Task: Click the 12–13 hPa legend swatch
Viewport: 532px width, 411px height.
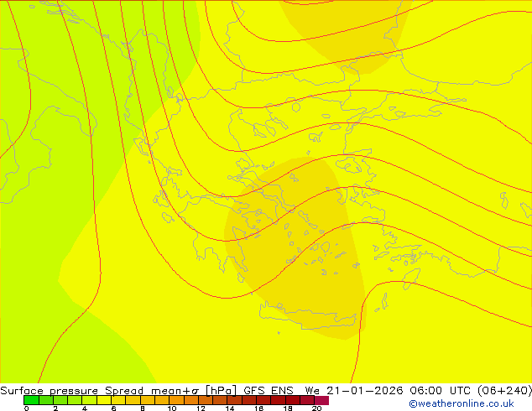Action: (x=206, y=400)
